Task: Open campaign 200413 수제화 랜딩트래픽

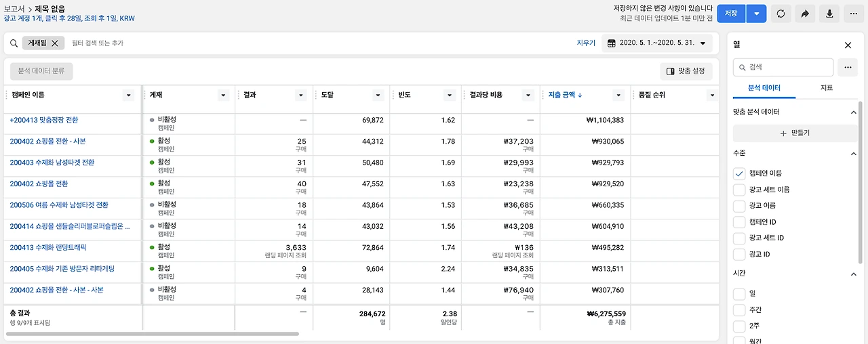Action: [48, 247]
